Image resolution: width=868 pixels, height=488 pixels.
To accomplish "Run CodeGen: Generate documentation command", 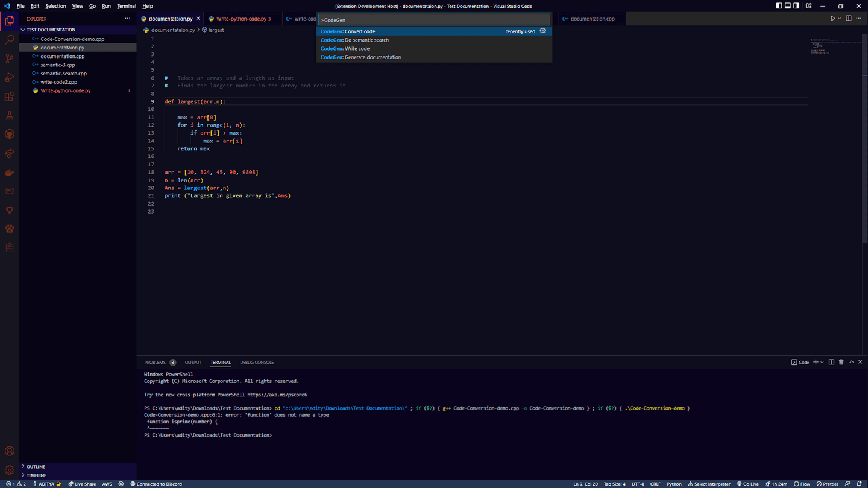I will click(434, 57).
